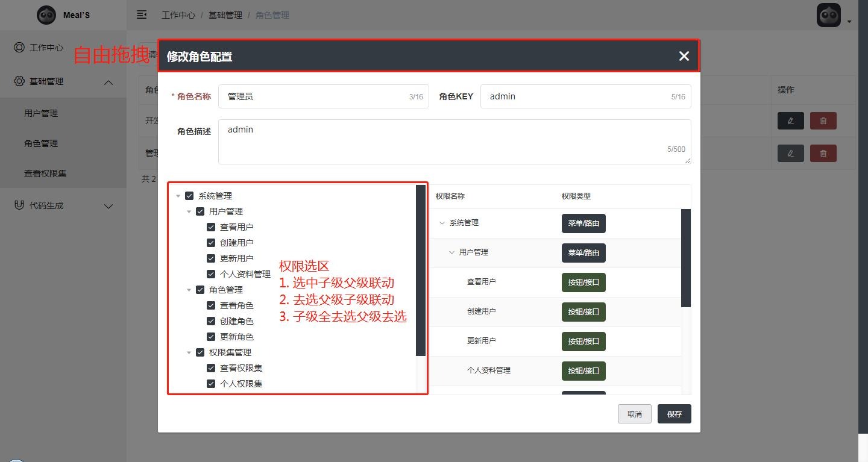Click the 保存 button
Image resolution: width=868 pixels, height=462 pixels.
674,414
